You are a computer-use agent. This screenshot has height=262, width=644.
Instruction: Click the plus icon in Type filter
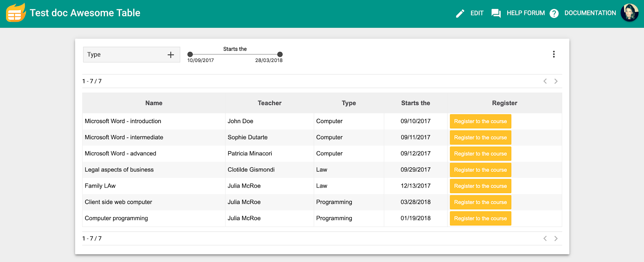(x=171, y=55)
